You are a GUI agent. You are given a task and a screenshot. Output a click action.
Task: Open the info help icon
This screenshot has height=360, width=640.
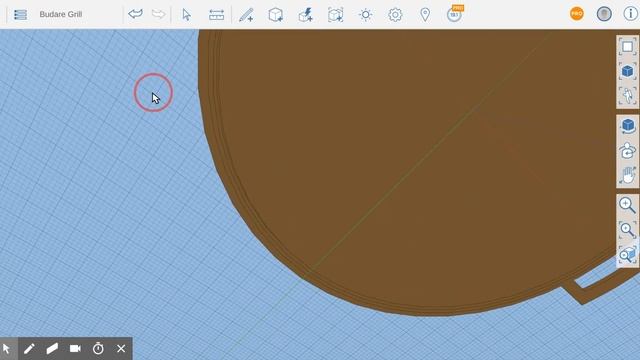tap(631, 14)
